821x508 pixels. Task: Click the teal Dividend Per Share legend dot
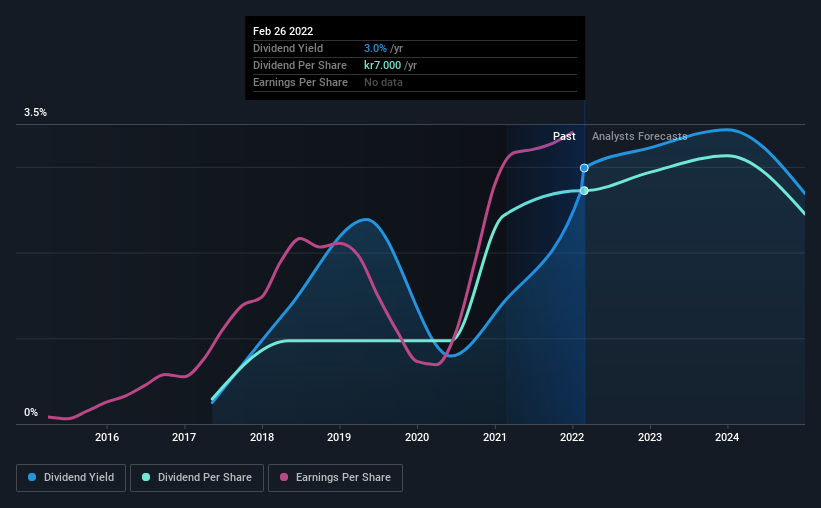click(146, 477)
